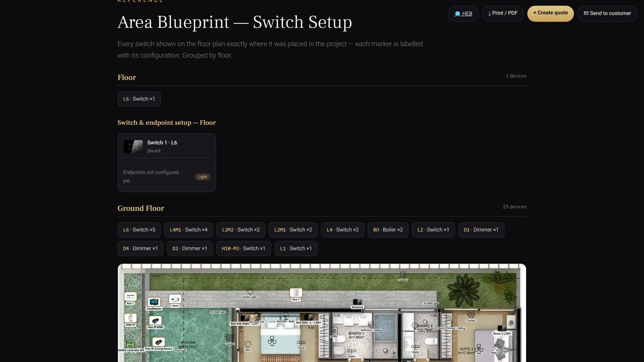Click Send to customer button
This screenshot has width=644, height=362.
click(607, 14)
